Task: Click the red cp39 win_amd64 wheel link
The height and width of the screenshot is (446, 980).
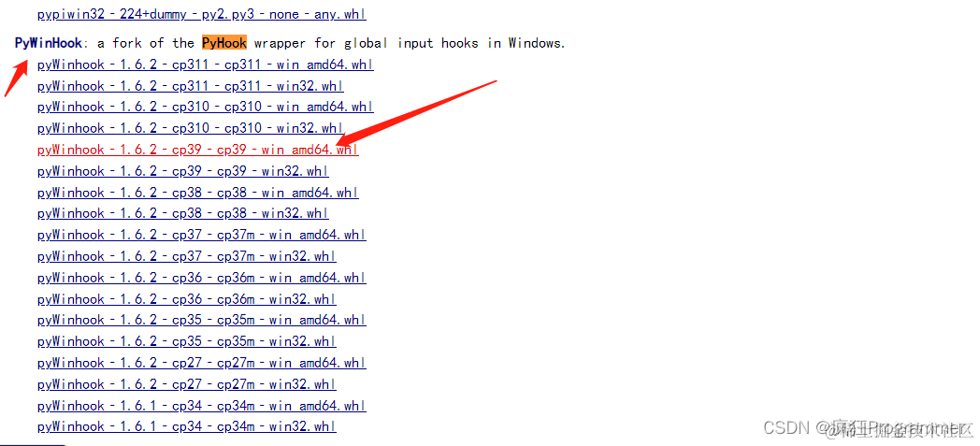Action: coord(198,150)
